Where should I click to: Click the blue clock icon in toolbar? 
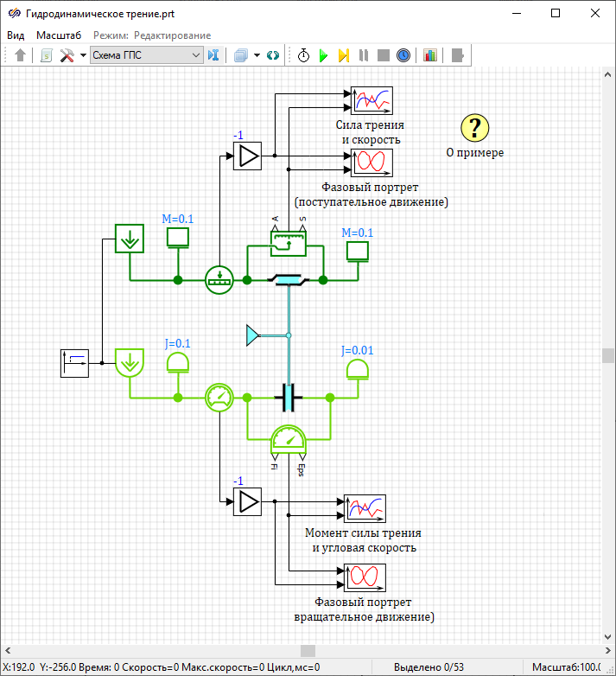(403, 55)
